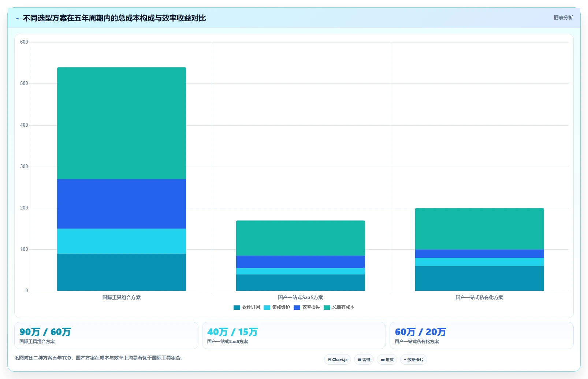This screenshot has height=379, width=588.
Task: Open the 60万 / 20万 data card
Action: [x=481, y=335]
